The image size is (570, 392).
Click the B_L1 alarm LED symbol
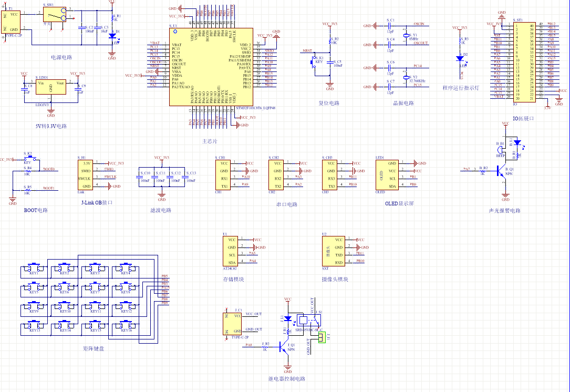(517, 142)
